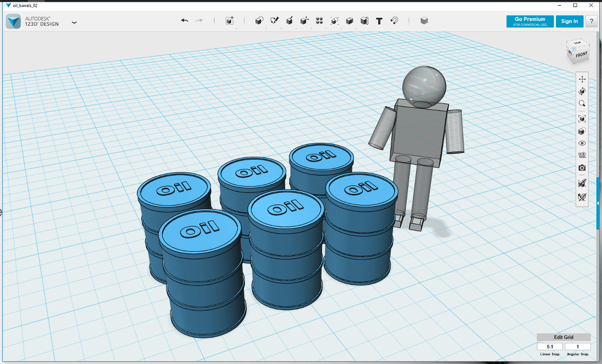
Task: Click the Fit to view icon
Action: pos(582,119)
